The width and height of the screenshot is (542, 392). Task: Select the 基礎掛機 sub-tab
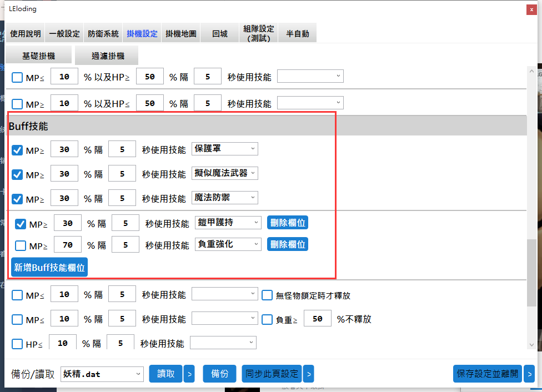[39, 56]
